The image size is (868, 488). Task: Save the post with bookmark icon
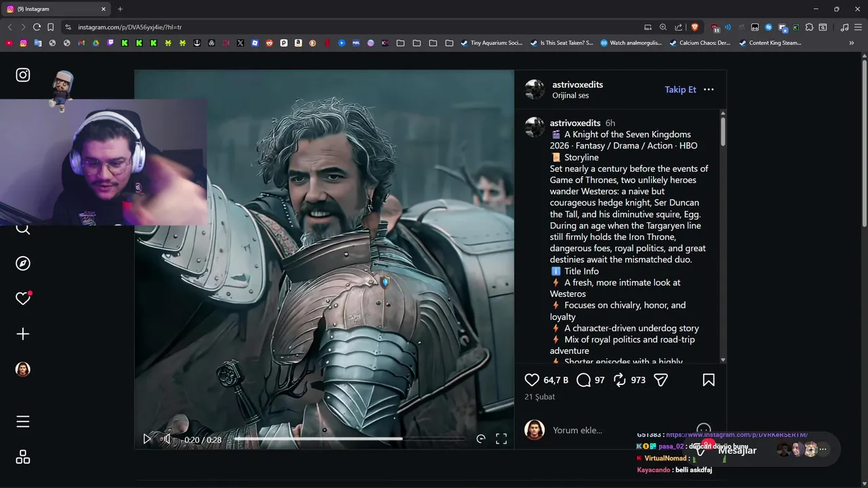pos(709,380)
